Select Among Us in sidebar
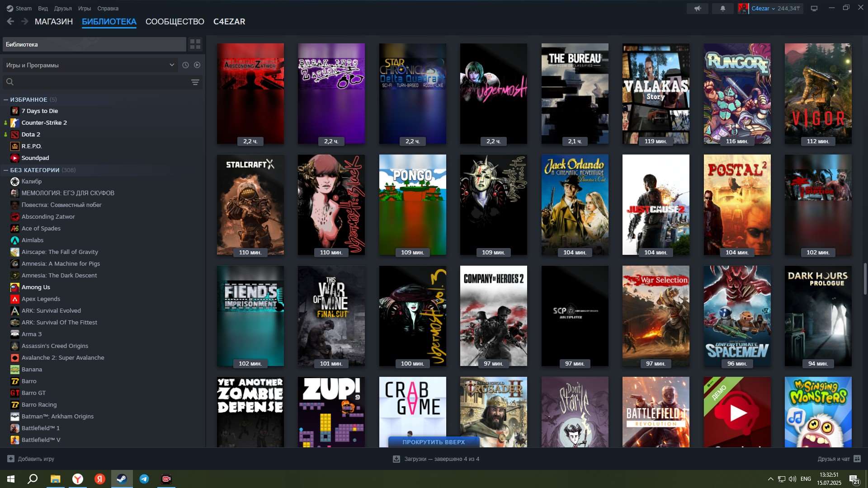This screenshot has width=868, height=488. [36, 287]
